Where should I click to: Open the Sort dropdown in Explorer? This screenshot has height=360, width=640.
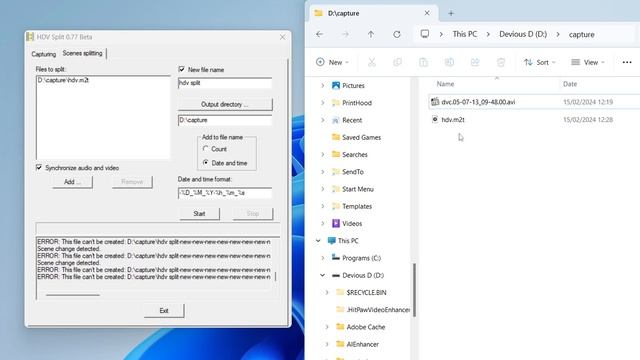[x=540, y=62]
